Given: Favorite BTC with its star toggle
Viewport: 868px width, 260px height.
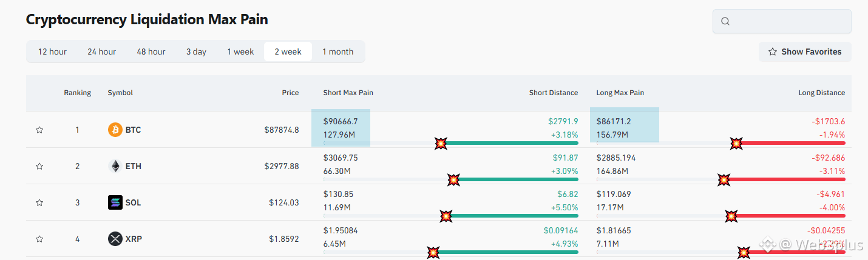Looking at the screenshot, I should pos(39,130).
